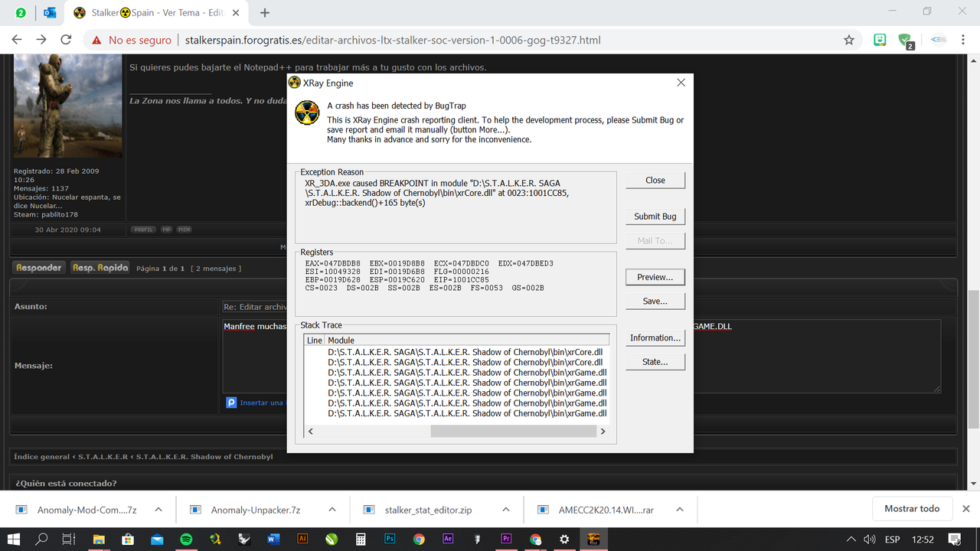Open Calculator from the taskbar

click(361, 540)
